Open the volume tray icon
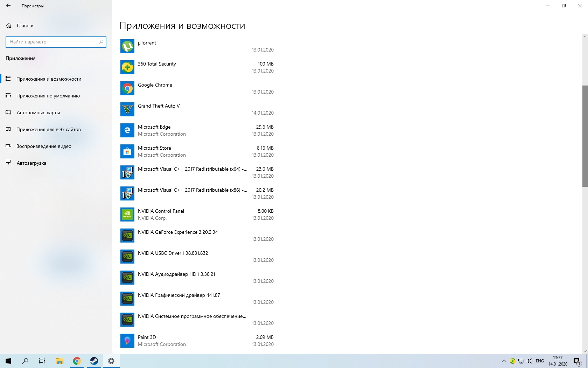Image resolution: width=588 pixels, height=368 pixels. [x=530, y=361]
